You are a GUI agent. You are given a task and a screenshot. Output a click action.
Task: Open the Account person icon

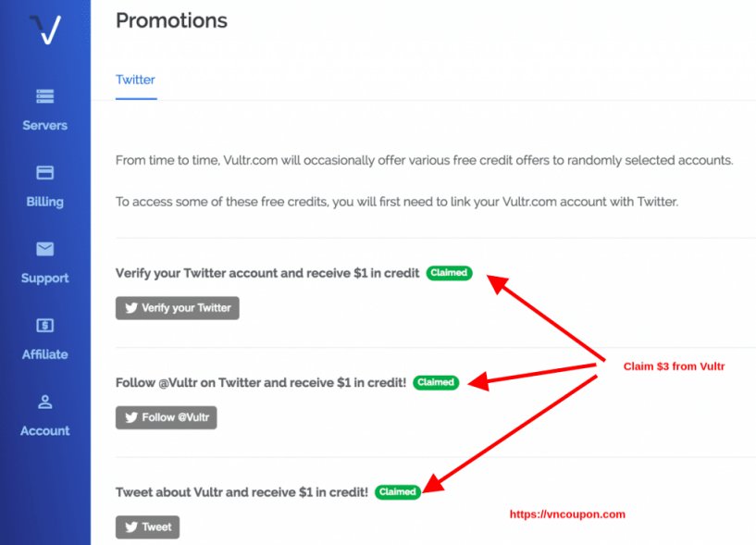(x=44, y=402)
